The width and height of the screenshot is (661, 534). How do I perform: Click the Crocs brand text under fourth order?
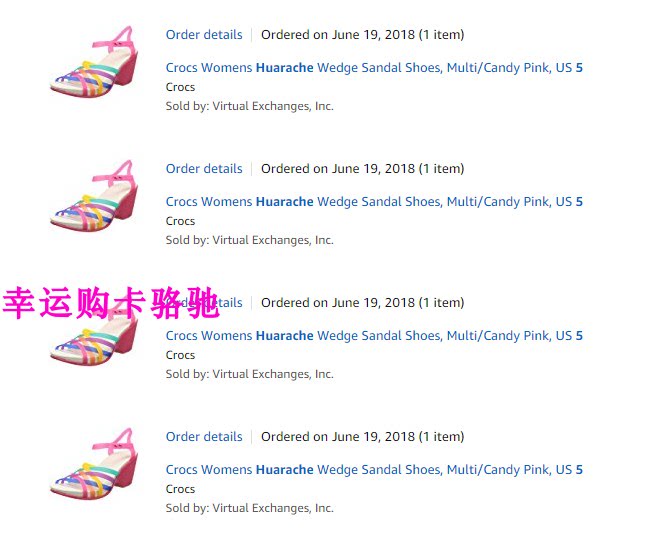(x=180, y=489)
